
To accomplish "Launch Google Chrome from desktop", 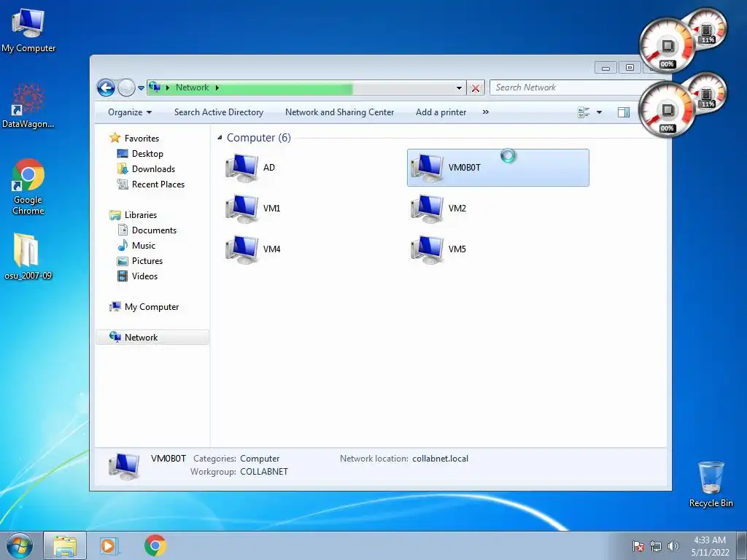I will point(28,187).
